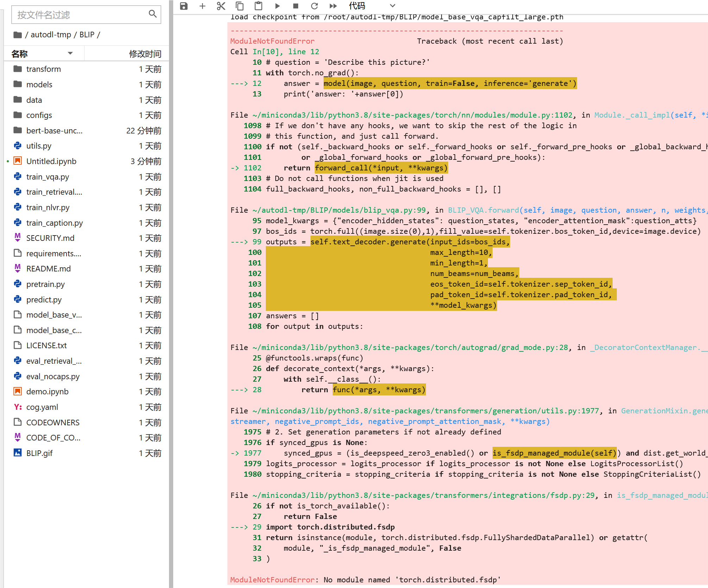Click the file name filter field

[81, 15]
